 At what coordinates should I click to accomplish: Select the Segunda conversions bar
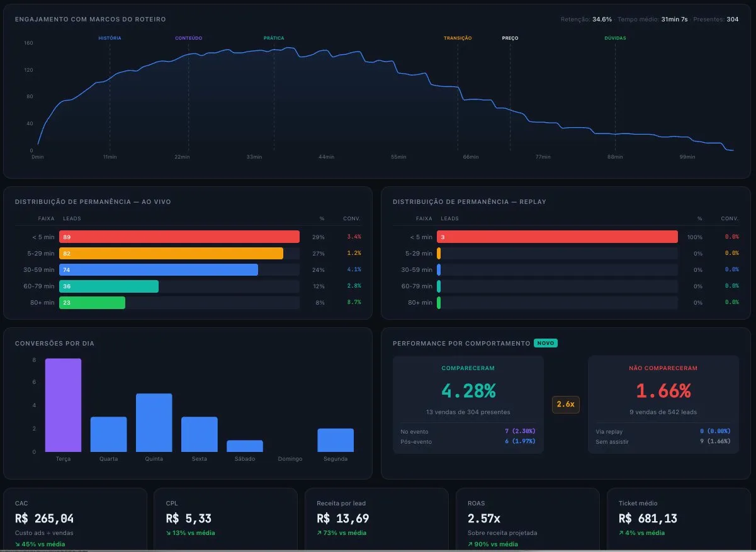coord(336,440)
